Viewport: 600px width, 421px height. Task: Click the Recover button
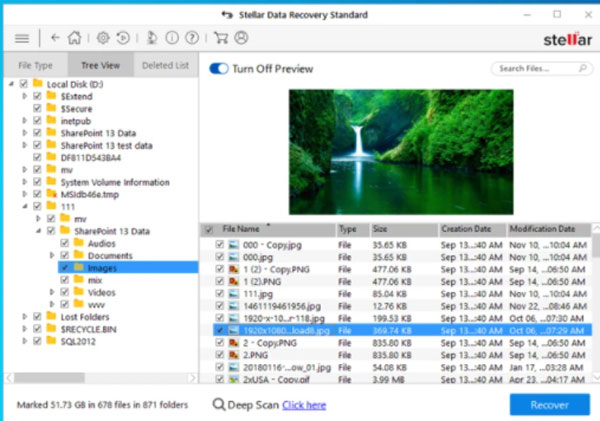pos(549,405)
